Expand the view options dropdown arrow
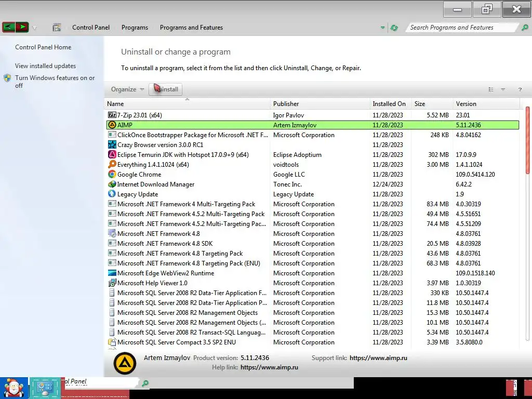The height and width of the screenshot is (399, 532). pyautogui.click(x=503, y=89)
